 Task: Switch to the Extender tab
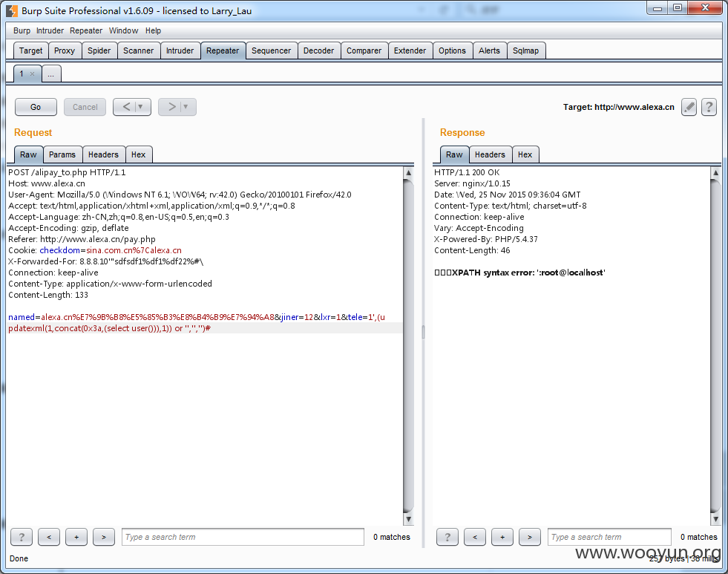point(410,50)
